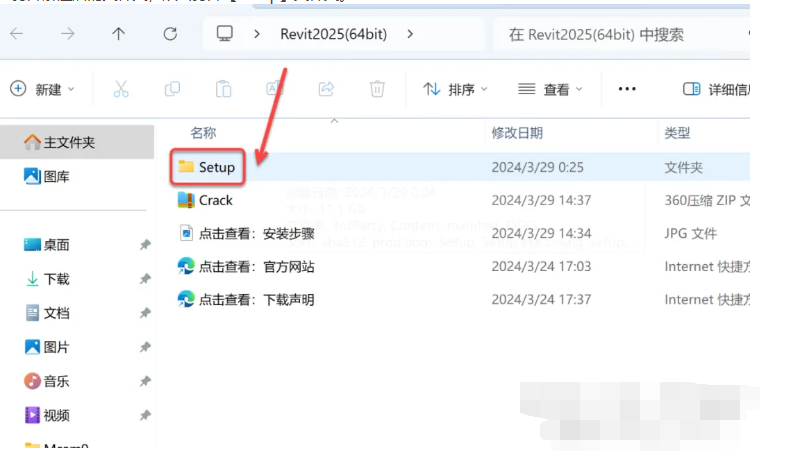Select 点击查看：官方网站 shortcut
Screen dimensions: 795x451
coord(257,267)
